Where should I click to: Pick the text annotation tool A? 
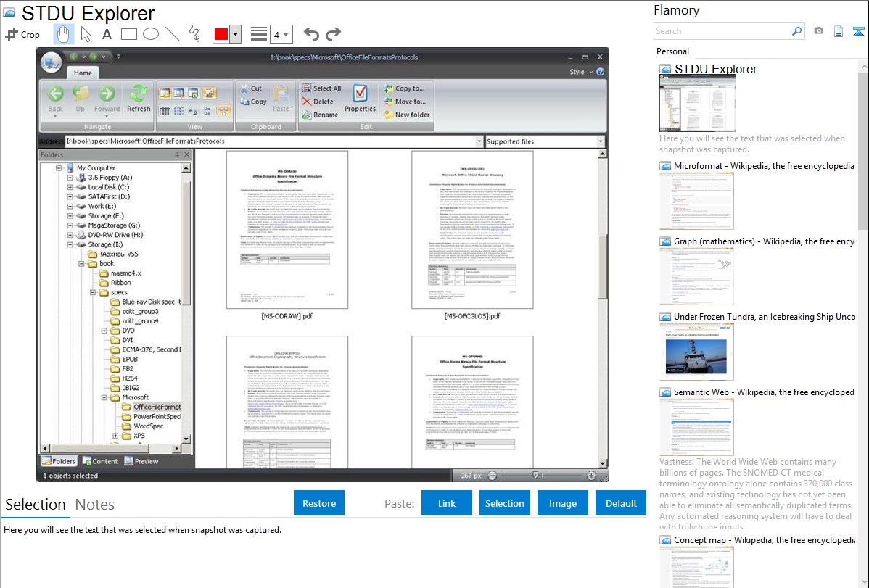[x=107, y=34]
